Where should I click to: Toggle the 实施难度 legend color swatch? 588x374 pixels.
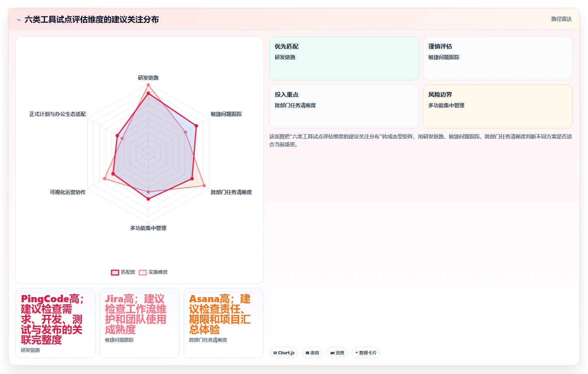click(x=143, y=272)
